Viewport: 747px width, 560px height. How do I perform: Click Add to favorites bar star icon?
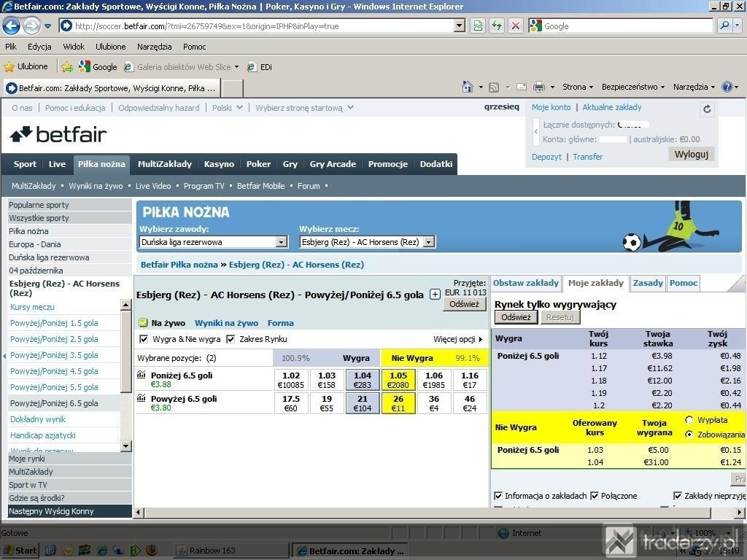(x=67, y=67)
